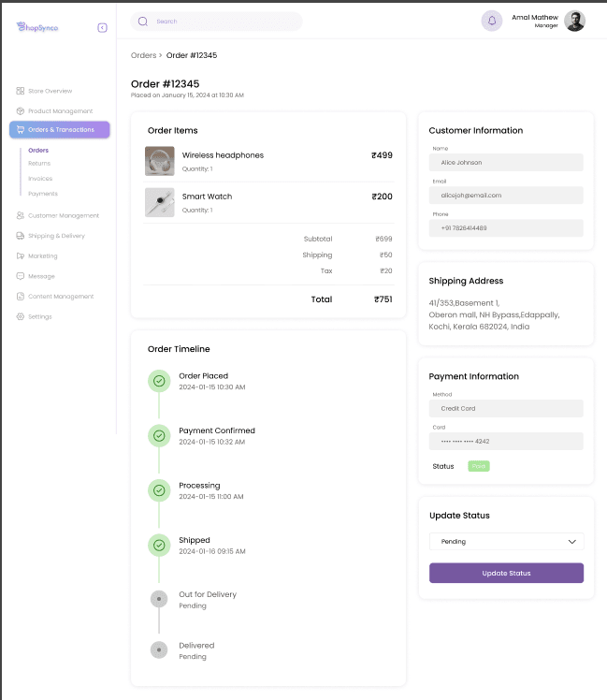This screenshot has height=700, width=607.
Task: Select Orders submenu item
Action: [x=38, y=150]
